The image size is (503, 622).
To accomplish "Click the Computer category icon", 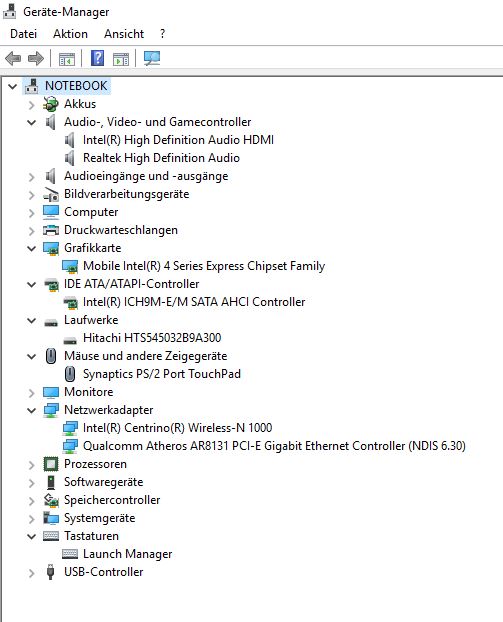I will pyautogui.click(x=51, y=212).
